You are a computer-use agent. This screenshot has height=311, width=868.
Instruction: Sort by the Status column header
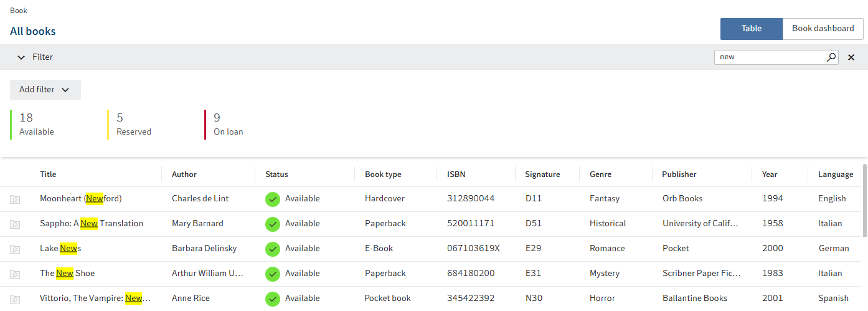(276, 175)
